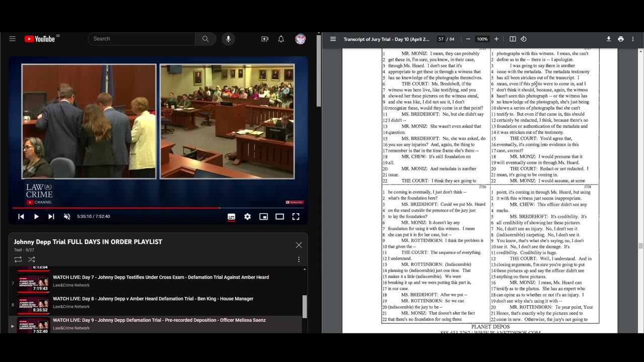Click the Day 7 video thumbnail 7:19:43

click(33, 283)
